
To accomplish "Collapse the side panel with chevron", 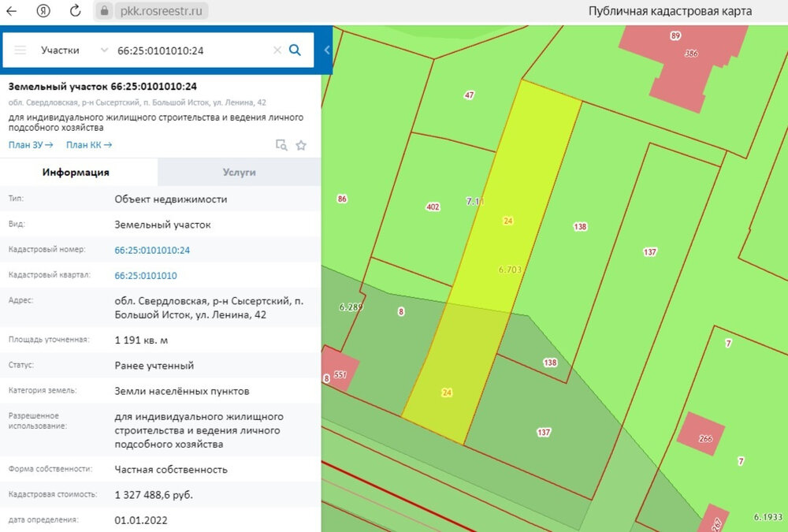I will tap(327, 50).
